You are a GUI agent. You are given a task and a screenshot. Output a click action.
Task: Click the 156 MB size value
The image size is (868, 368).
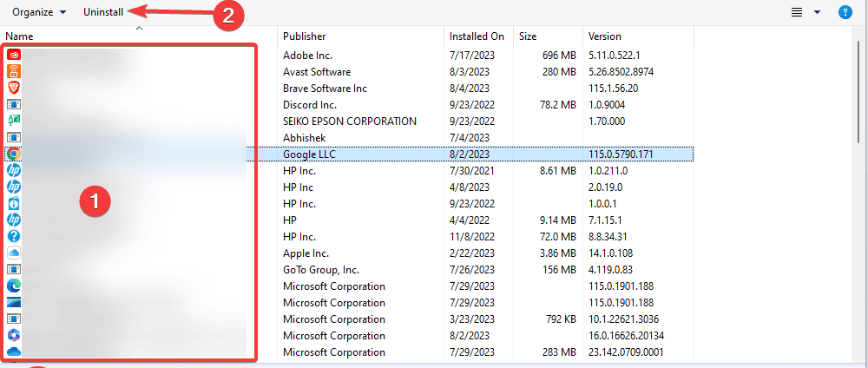click(558, 270)
